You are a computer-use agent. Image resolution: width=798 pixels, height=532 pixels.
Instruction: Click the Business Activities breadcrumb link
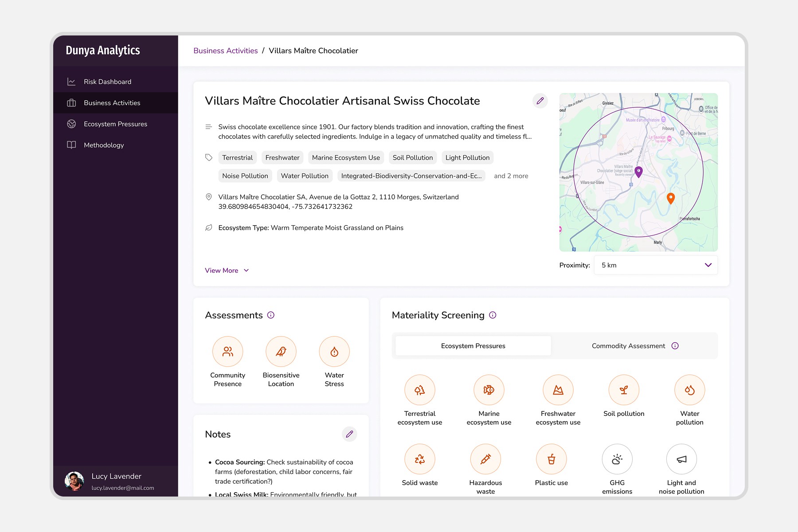[x=226, y=51]
